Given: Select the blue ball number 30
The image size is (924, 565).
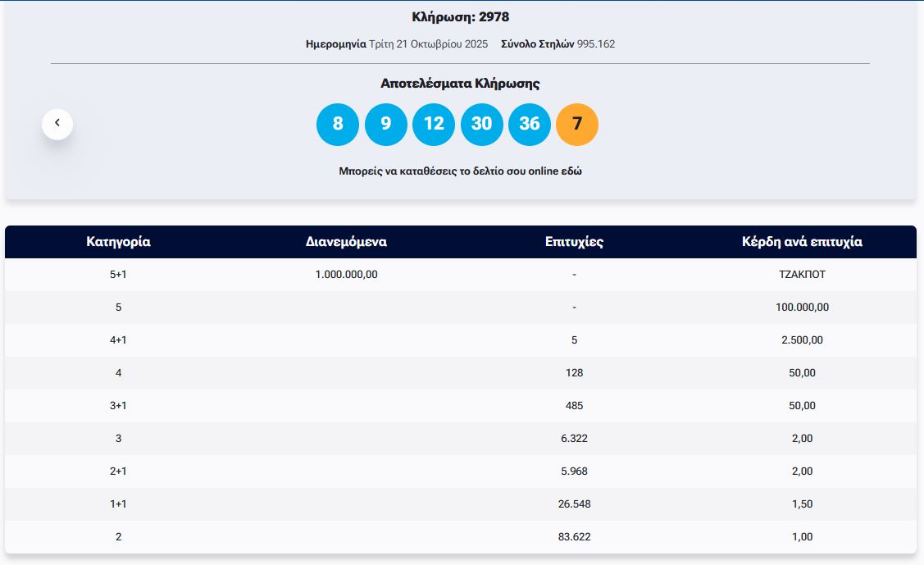Looking at the screenshot, I should point(482,125).
